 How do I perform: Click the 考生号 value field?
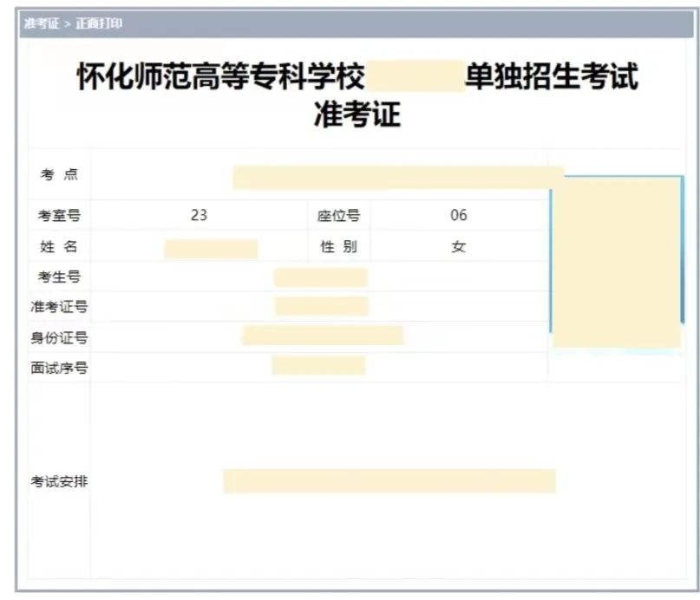coord(320,277)
